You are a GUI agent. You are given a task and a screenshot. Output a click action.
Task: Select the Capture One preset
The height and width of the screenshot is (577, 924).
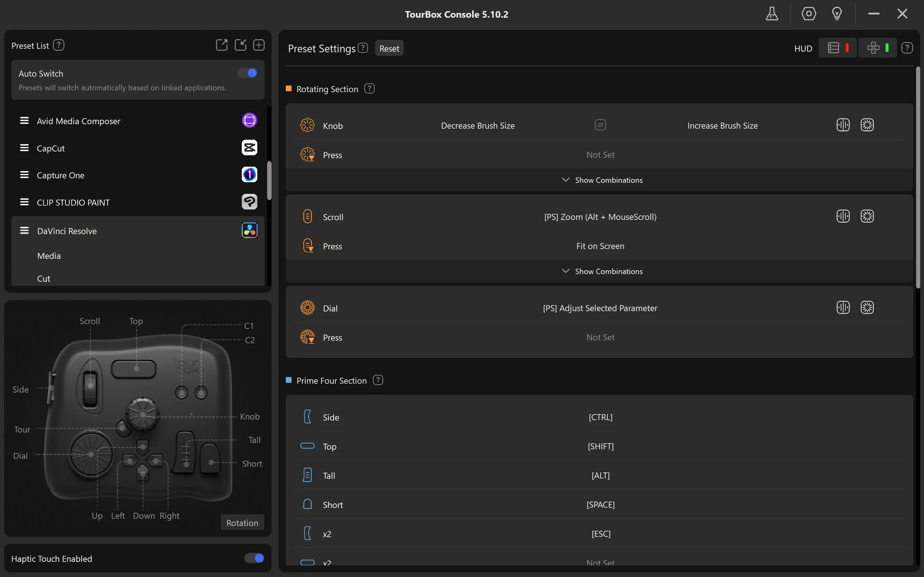pyautogui.click(x=60, y=175)
